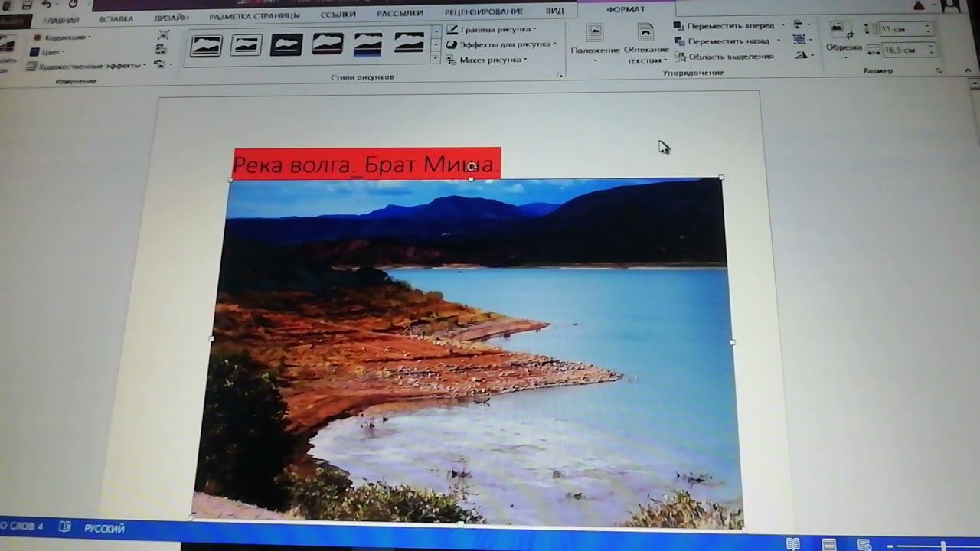Click the Compress Pictures icon
This screenshot has width=980, height=551.
[x=162, y=35]
